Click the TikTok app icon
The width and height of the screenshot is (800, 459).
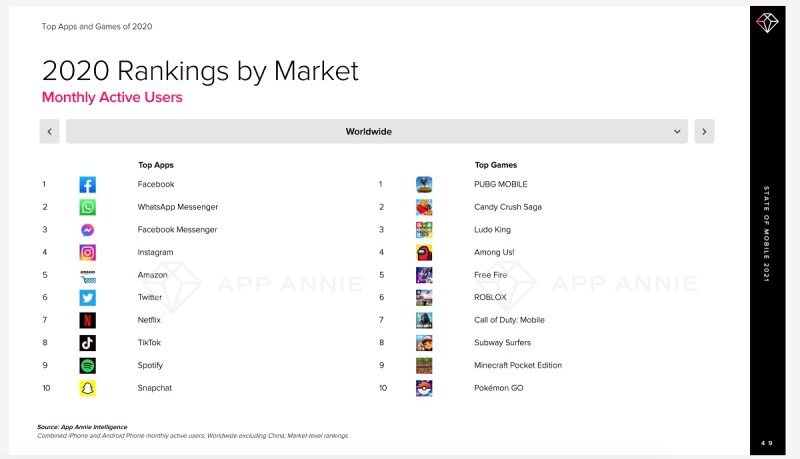point(87,343)
